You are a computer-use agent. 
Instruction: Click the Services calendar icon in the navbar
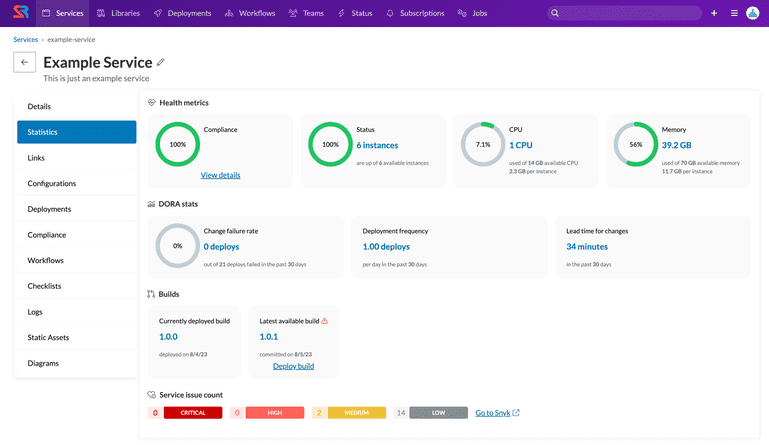[x=46, y=13]
